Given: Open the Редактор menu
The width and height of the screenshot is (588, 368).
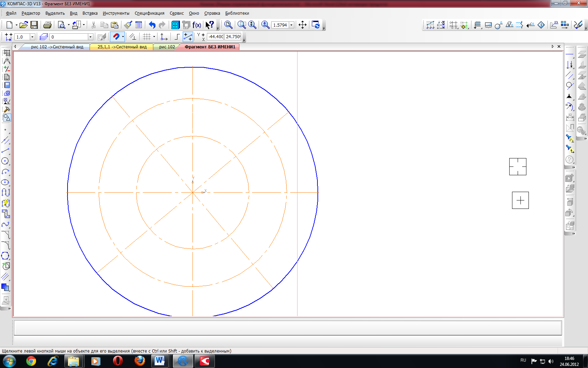Looking at the screenshot, I should [x=31, y=13].
